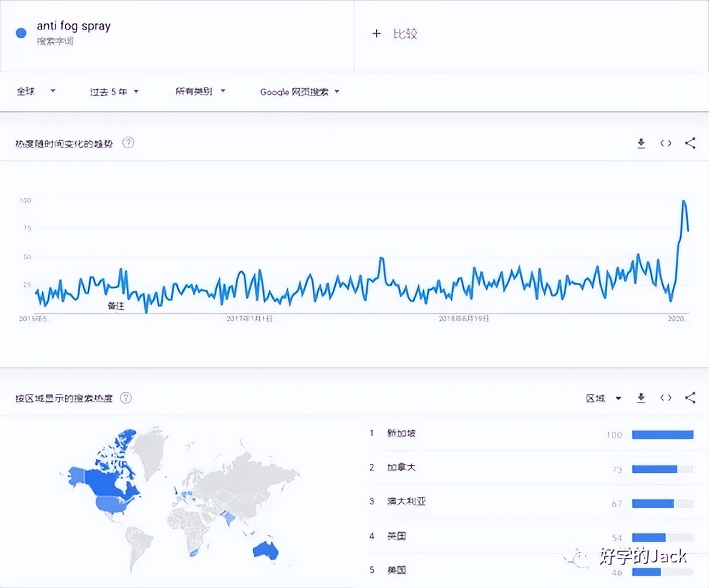Click the 备注 note marker on the chart
The image size is (709, 588).
[x=116, y=306]
